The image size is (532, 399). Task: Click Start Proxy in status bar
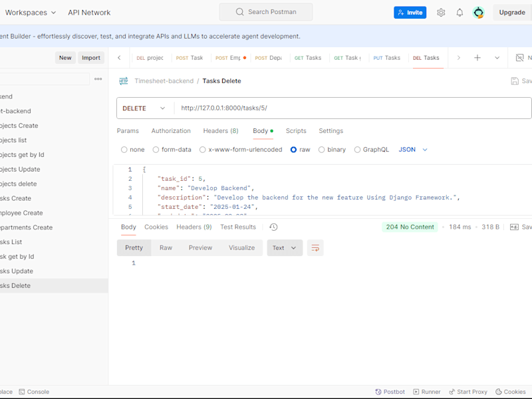tap(468, 392)
